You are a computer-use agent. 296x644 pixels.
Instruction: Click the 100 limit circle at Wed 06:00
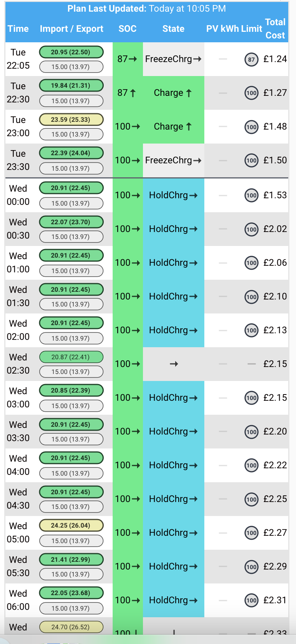(x=251, y=601)
